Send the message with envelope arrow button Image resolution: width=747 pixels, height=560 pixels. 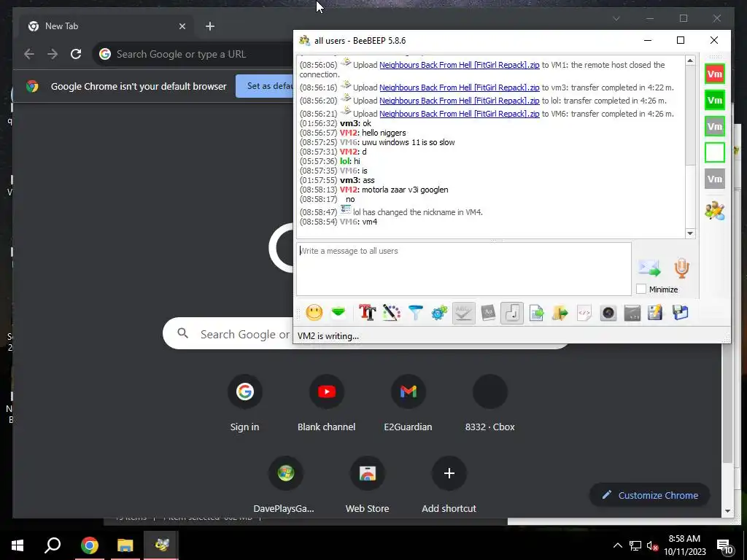tap(650, 268)
